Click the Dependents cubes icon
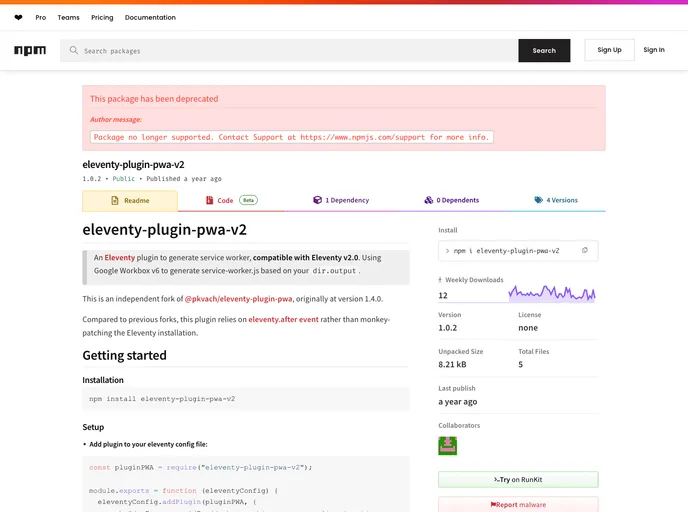 point(429,200)
